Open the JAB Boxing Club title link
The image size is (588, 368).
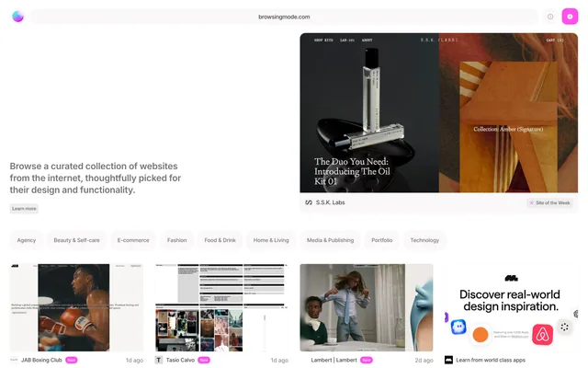(41, 360)
